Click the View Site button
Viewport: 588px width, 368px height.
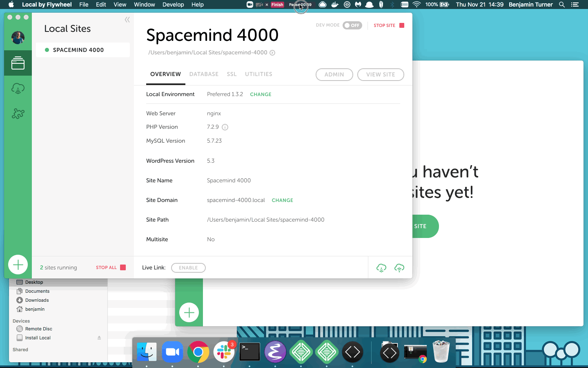(381, 75)
